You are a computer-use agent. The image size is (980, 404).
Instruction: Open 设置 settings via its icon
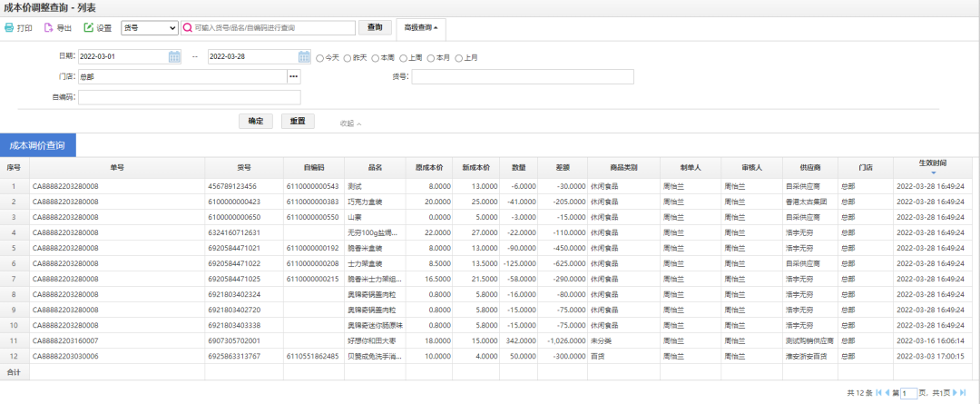point(89,28)
